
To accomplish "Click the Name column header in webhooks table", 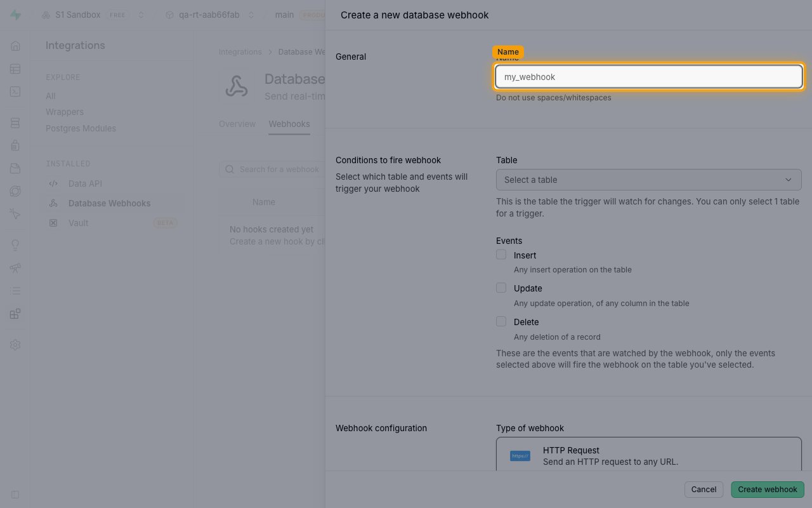I will [x=264, y=202].
